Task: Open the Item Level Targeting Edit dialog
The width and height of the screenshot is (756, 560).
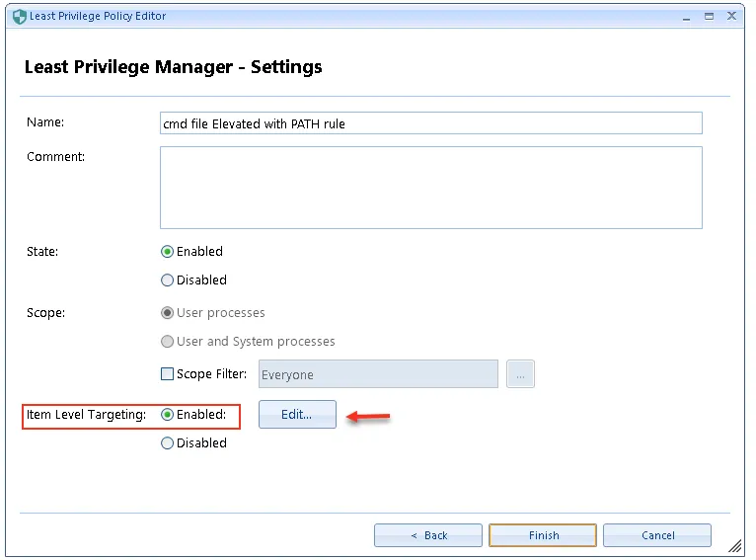Action: point(297,415)
